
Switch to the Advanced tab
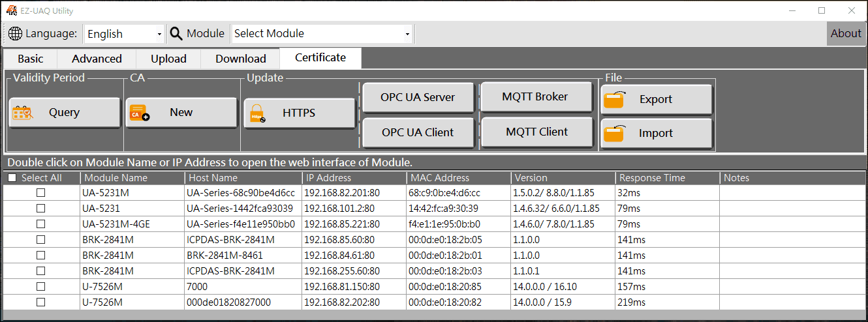pyautogui.click(x=97, y=59)
